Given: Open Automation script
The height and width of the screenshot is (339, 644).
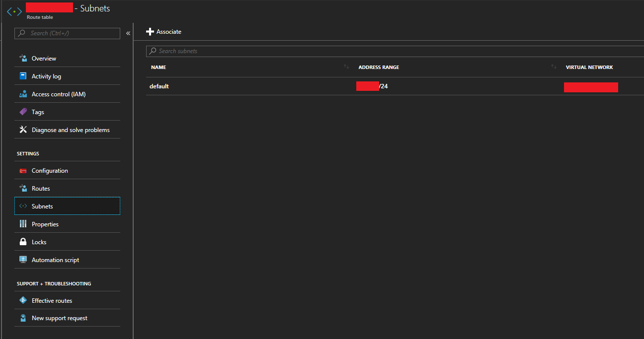Looking at the screenshot, I should tap(67, 260).
